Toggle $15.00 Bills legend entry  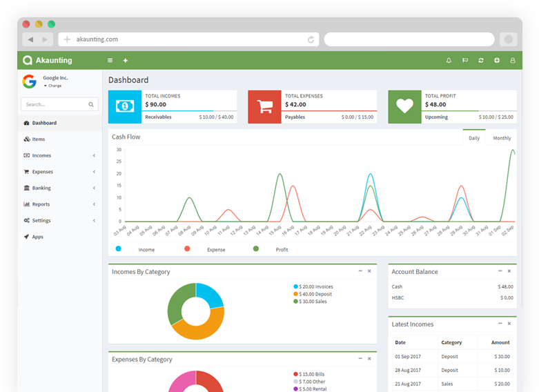[308, 374]
